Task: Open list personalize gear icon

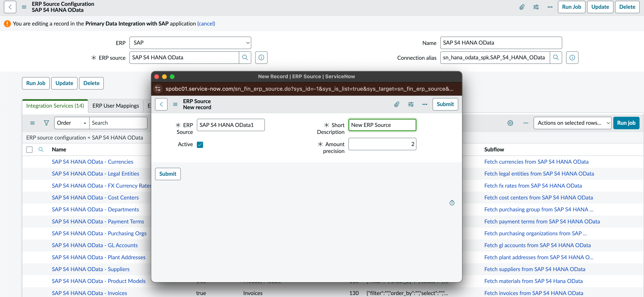Action: (510, 123)
